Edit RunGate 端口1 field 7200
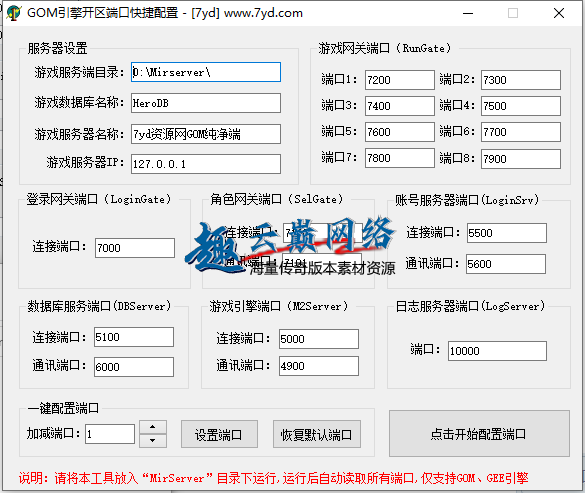This screenshot has width=585, height=493. [x=400, y=80]
